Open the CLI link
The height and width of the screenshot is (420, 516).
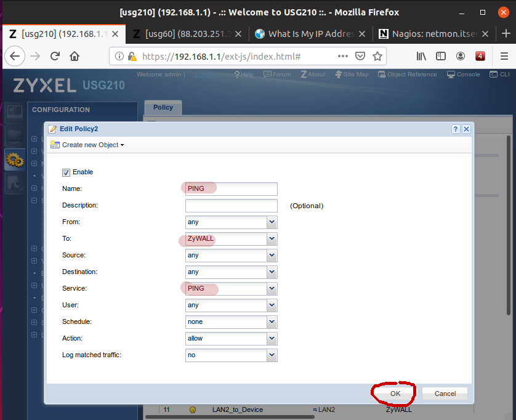tap(499, 75)
